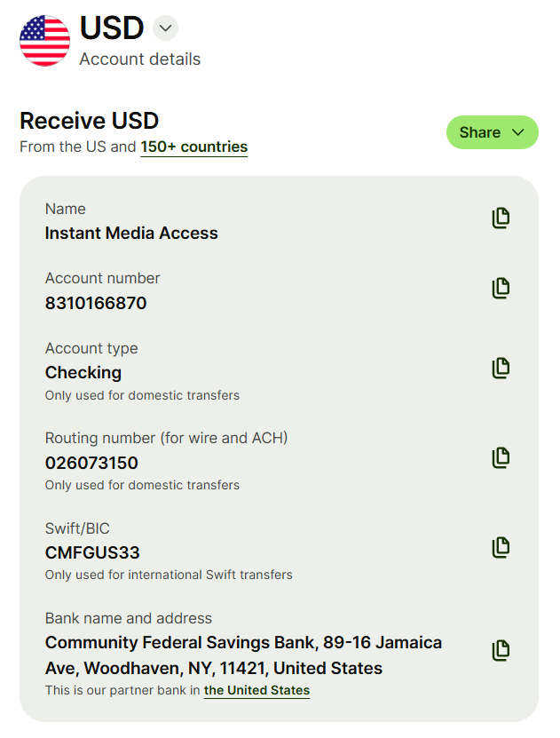Screen dimensions: 560x738
Task: Click the chevron inside the Share button
Action: 518,132
